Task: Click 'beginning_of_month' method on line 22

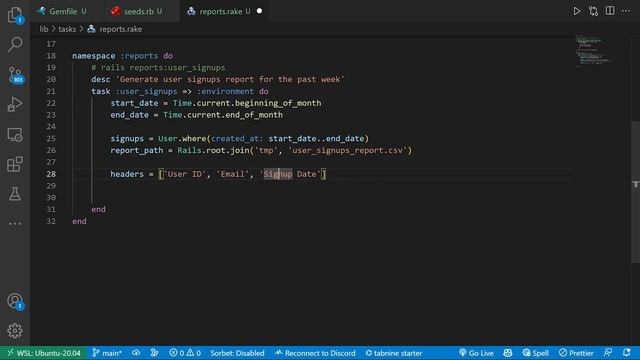Action: pyautogui.click(x=278, y=103)
